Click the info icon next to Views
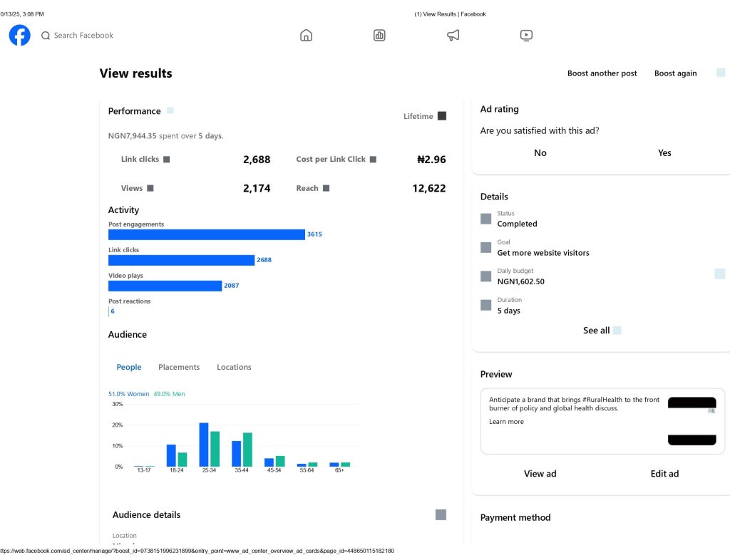The width and height of the screenshot is (730, 560). point(150,188)
